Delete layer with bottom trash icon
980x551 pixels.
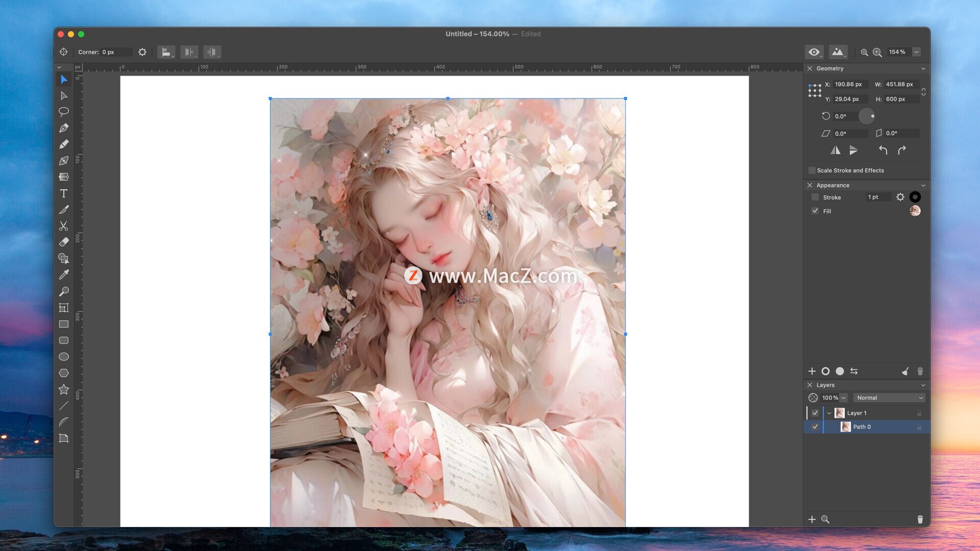(x=920, y=519)
